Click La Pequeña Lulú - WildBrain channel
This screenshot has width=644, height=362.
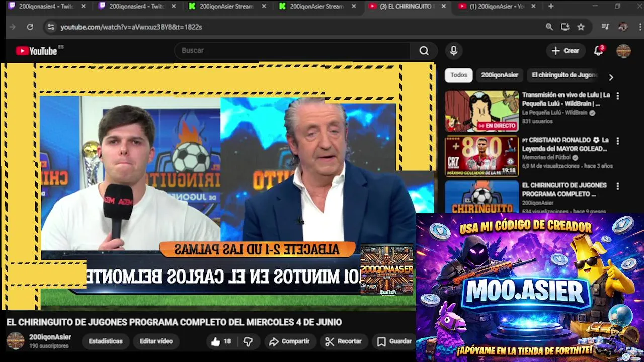[554, 113]
